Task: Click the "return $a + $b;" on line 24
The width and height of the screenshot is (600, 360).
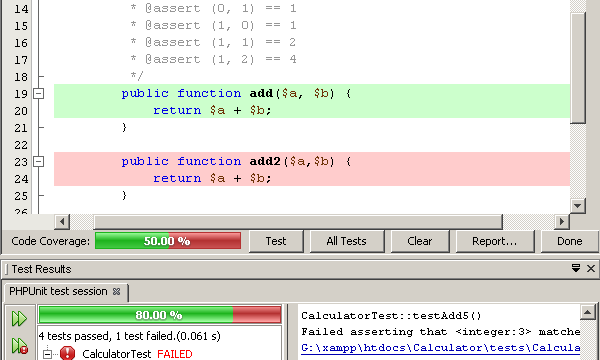Action: click(x=212, y=178)
